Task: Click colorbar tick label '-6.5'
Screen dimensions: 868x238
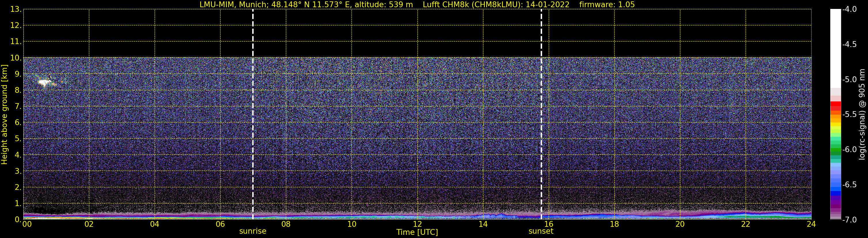Action: pos(849,185)
